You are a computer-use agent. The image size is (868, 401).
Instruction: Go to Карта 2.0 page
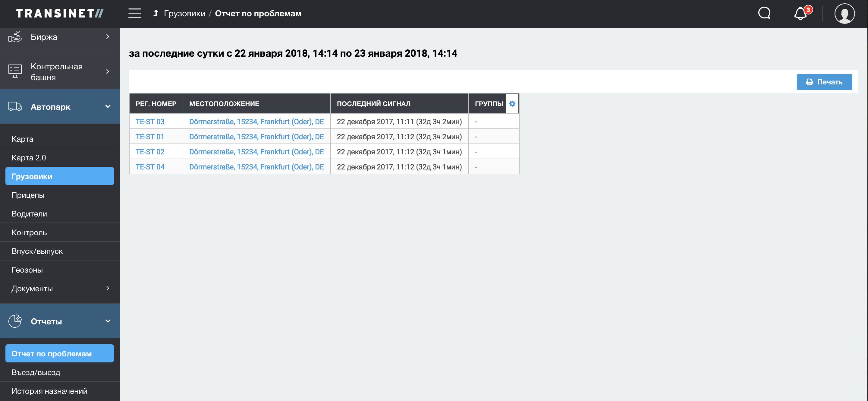point(29,158)
